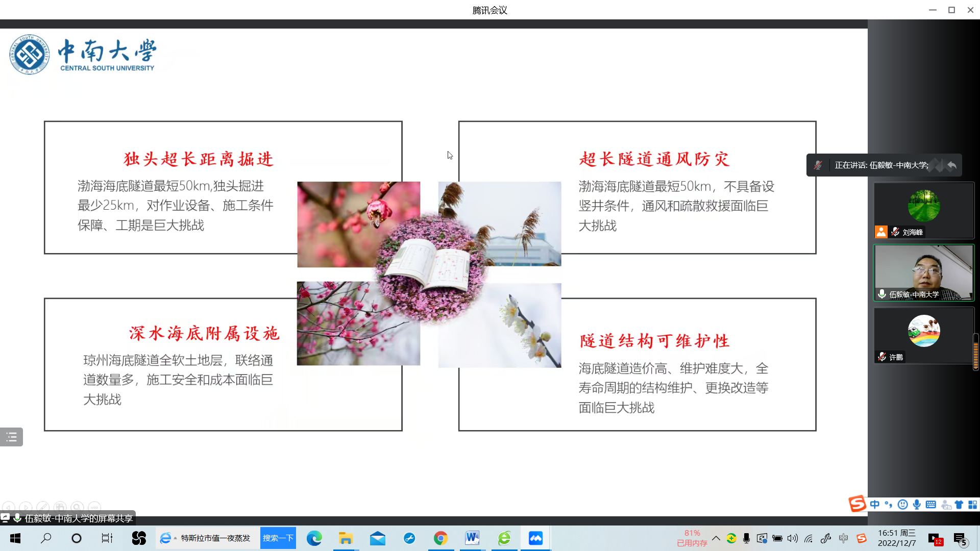980x551 pixels.
Task: Open the list icon at the slide's left edge
Action: tap(11, 437)
